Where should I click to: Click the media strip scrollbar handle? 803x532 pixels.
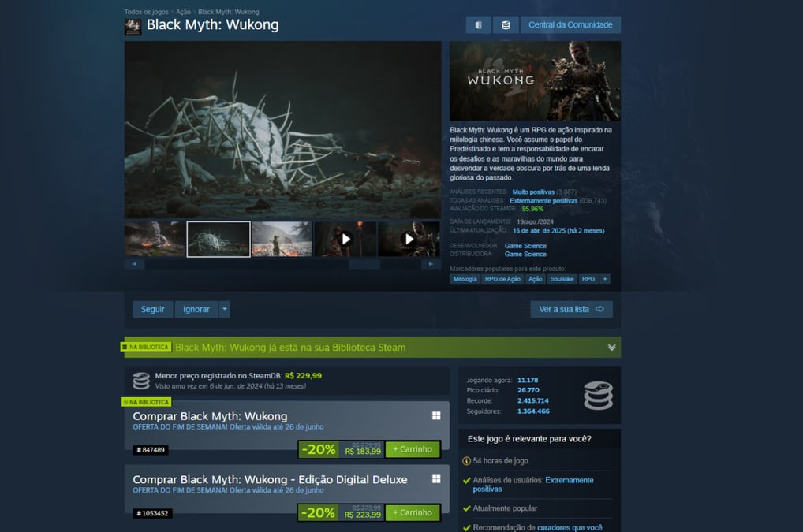click(x=364, y=264)
